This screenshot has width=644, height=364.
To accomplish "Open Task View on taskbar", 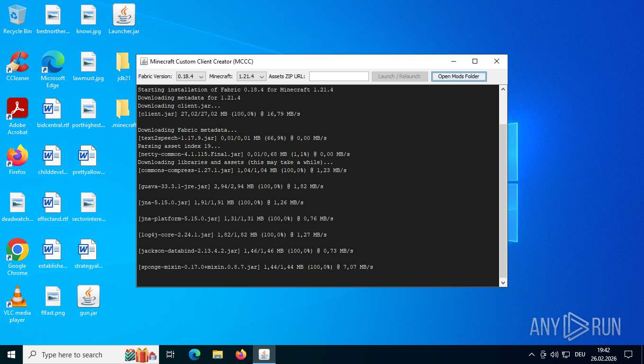I will pyautogui.click(x=170, y=355).
